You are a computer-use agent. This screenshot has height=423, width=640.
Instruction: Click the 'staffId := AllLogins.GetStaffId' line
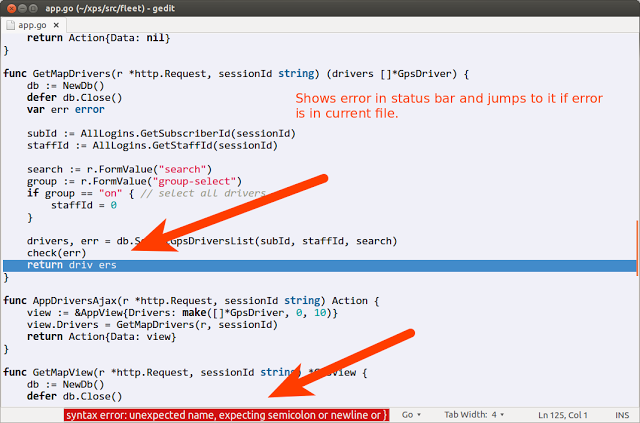(152, 146)
